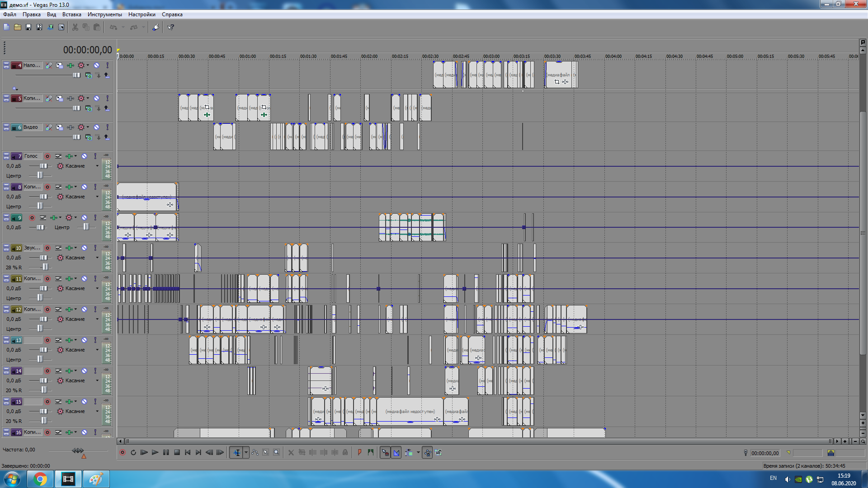Click the Cut scissors icon
The width and height of the screenshot is (868, 488).
click(75, 27)
